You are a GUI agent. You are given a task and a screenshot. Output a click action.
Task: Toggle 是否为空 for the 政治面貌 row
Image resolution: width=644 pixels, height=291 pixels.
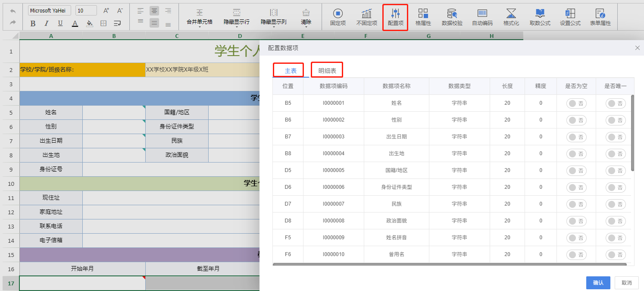(576, 221)
